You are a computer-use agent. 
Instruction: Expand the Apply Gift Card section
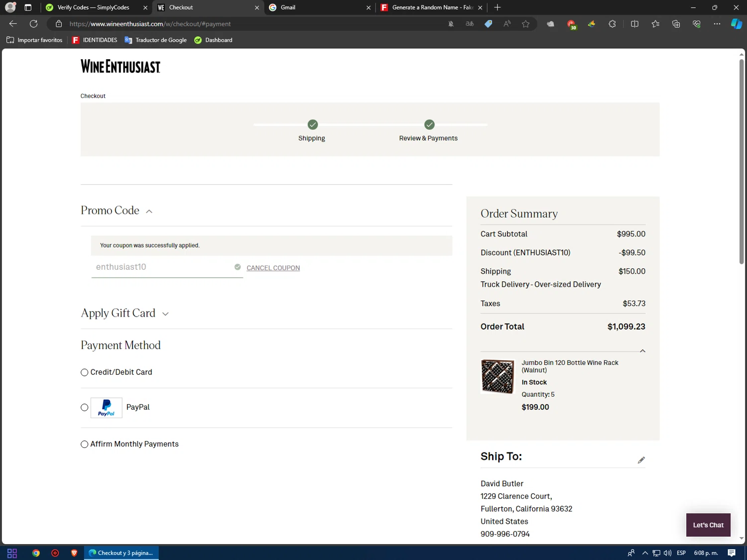point(165,314)
